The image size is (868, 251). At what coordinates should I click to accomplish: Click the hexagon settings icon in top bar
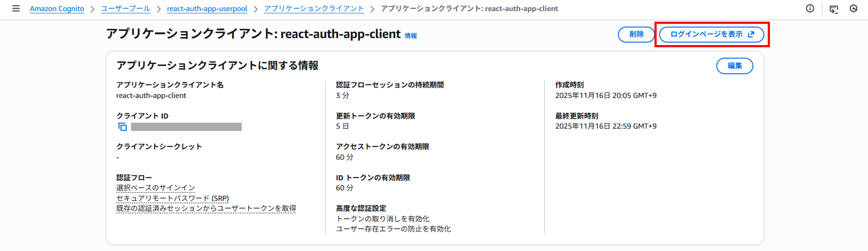click(854, 9)
